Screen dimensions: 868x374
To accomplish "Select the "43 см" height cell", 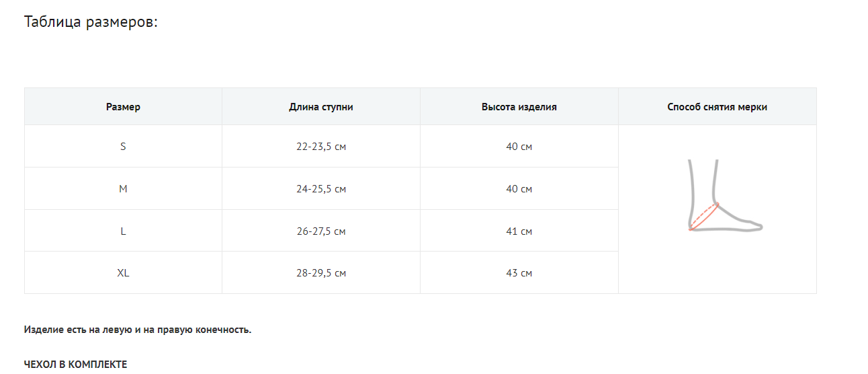I will click(519, 273).
